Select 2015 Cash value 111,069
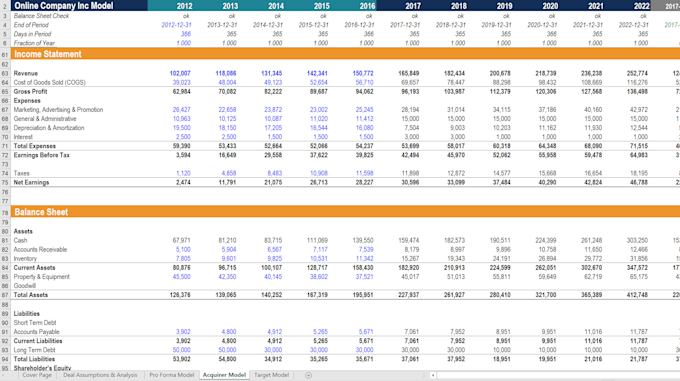Viewport: 680px width, 381px height. coord(317,241)
